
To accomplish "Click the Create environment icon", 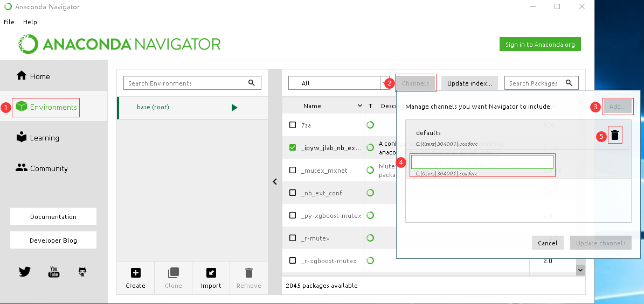I will click(135, 273).
